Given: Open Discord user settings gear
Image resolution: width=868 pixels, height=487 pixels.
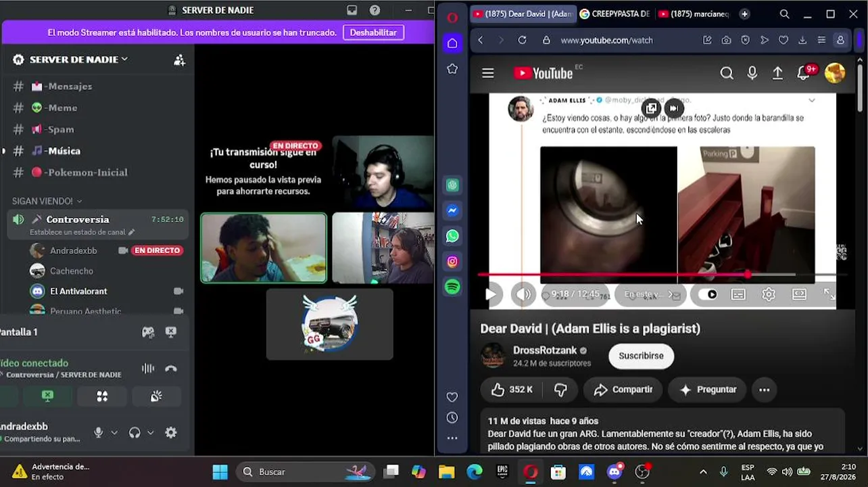Looking at the screenshot, I should coord(171,432).
